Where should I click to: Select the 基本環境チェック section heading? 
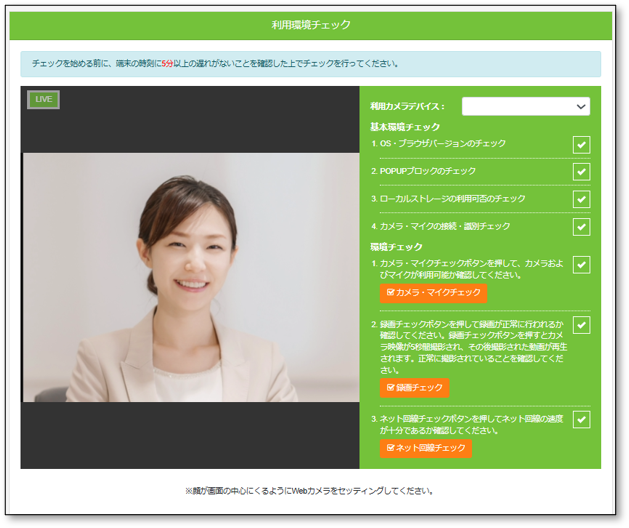405,127
